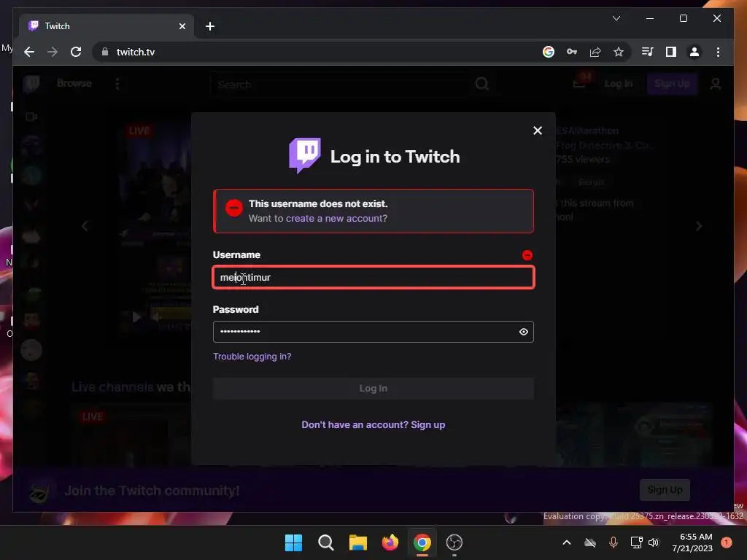Open the Google icon in the address bar

(x=549, y=52)
